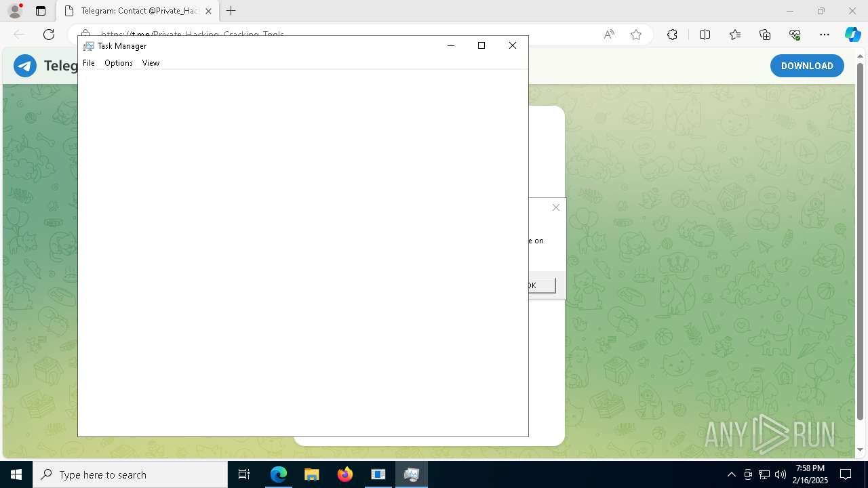
Task: Minimize the Task Manager window
Action: pyautogui.click(x=450, y=45)
